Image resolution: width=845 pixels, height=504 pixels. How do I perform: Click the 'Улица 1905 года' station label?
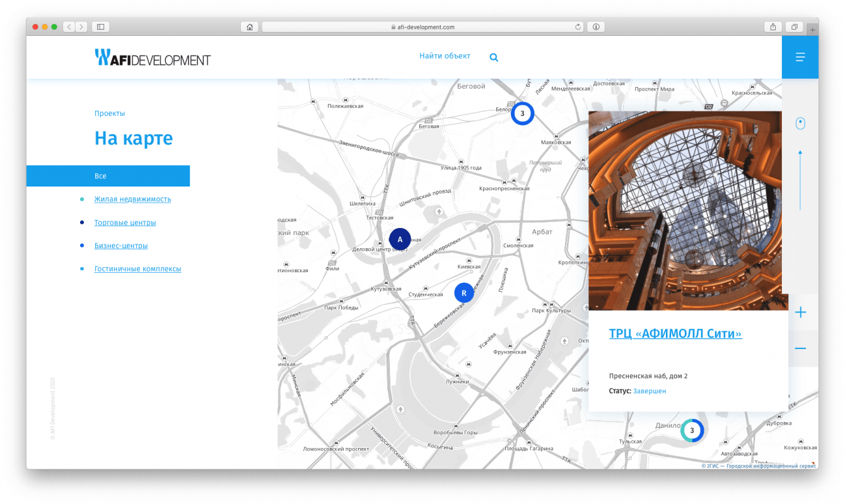click(461, 168)
